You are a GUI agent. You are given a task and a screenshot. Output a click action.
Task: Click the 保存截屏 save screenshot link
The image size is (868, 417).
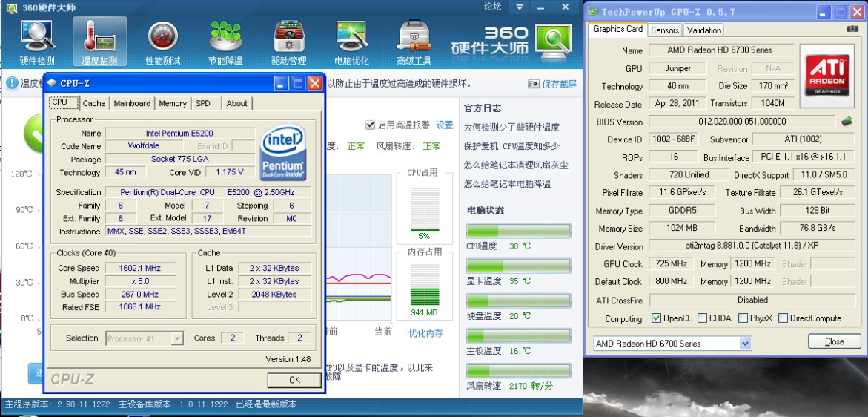[x=559, y=84]
